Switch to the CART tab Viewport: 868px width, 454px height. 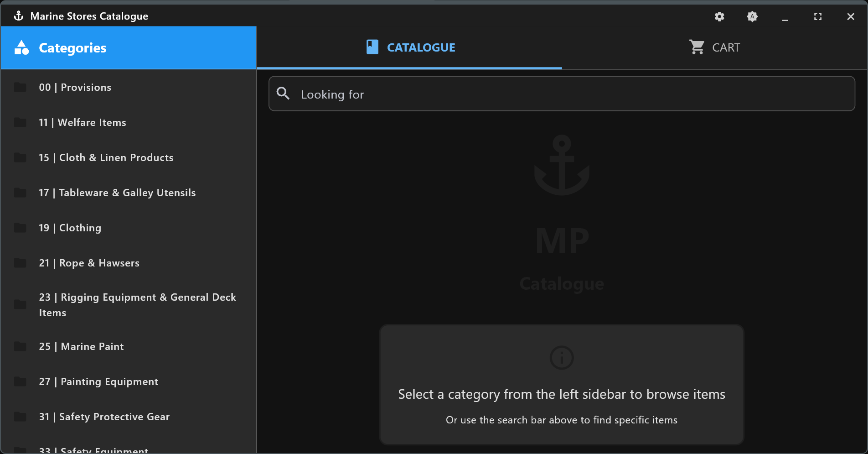714,47
